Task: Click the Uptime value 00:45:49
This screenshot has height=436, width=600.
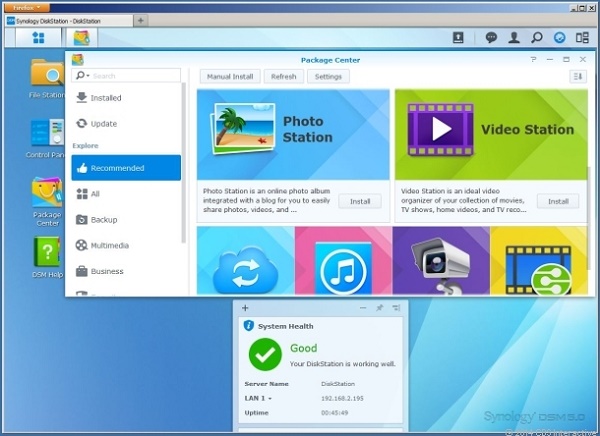Action: point(334,413)
